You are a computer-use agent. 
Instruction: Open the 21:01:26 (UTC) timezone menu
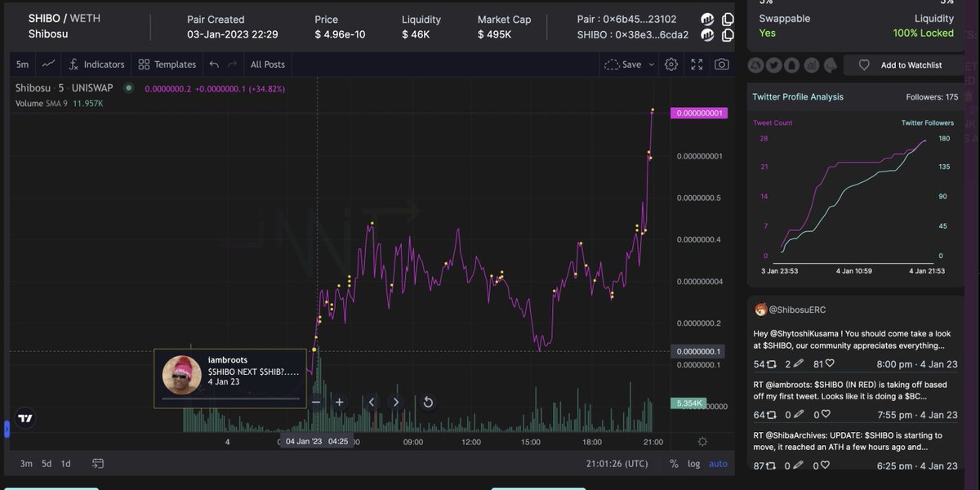coord(617,464)
